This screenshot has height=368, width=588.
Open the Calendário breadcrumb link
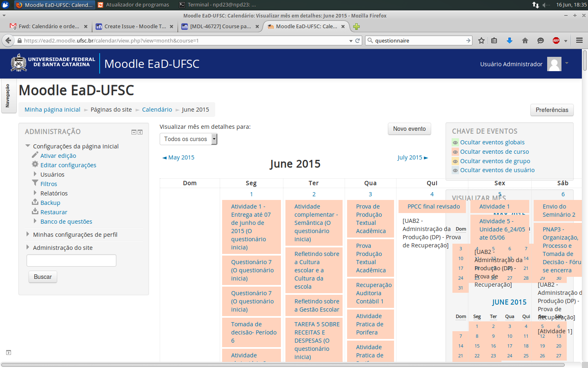157,110
